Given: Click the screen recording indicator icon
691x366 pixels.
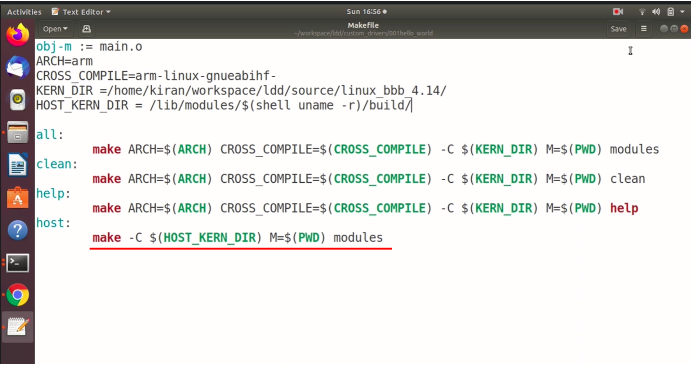Looking at the screenshot, I should [x=617, y=12].
